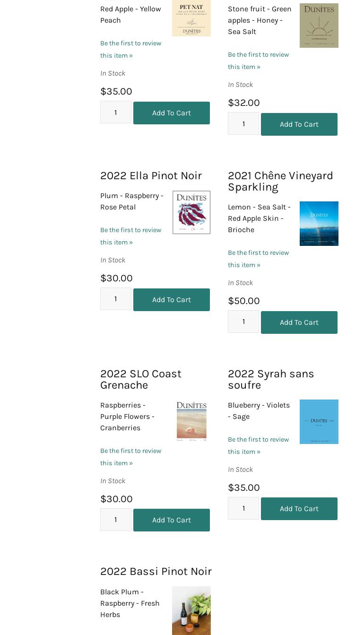
Task: View the 2022 Ella Pinot Noir label image
Action: pyautogui.click(x=191, y=212)
